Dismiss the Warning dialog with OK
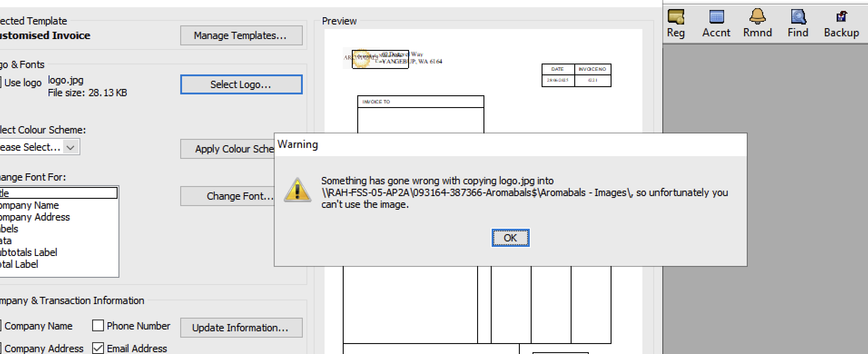 [510, 238]
